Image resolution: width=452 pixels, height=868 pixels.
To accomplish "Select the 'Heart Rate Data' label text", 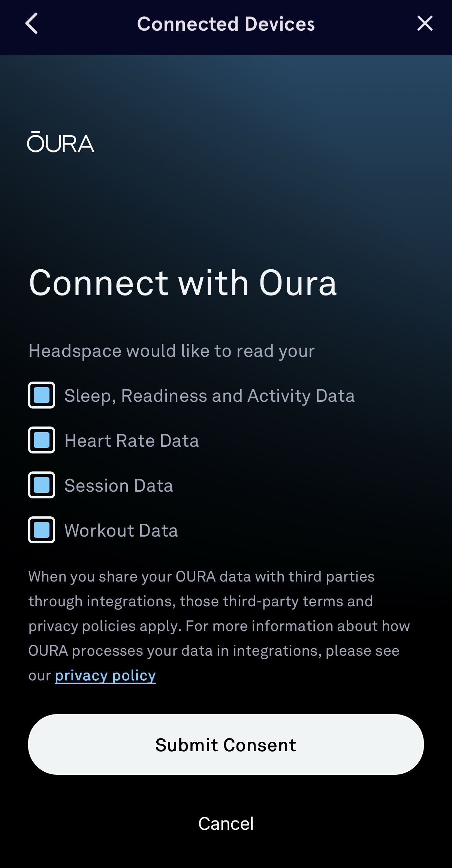I will [132, 441].
